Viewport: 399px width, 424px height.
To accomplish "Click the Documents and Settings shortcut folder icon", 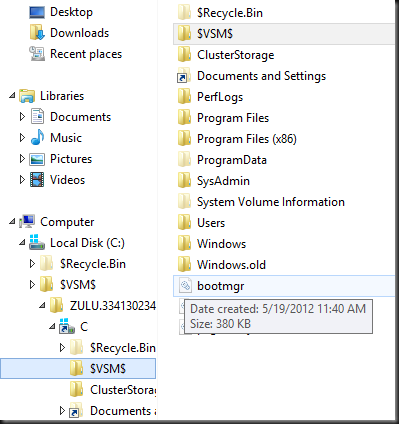I will [x=184, y=76].
